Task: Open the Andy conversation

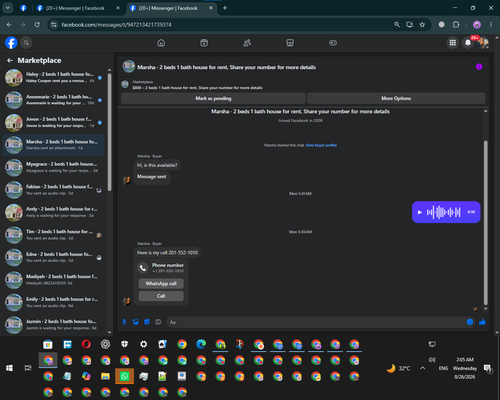Action: point(53,212)
